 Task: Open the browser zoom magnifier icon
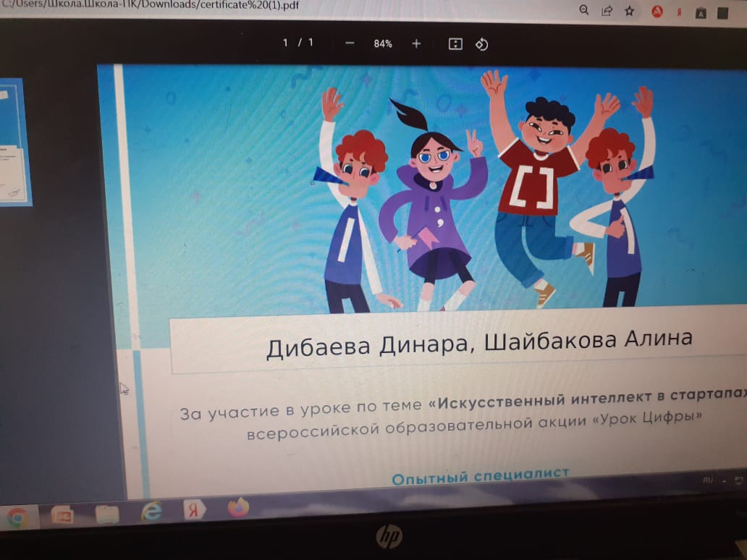[584, 10]
